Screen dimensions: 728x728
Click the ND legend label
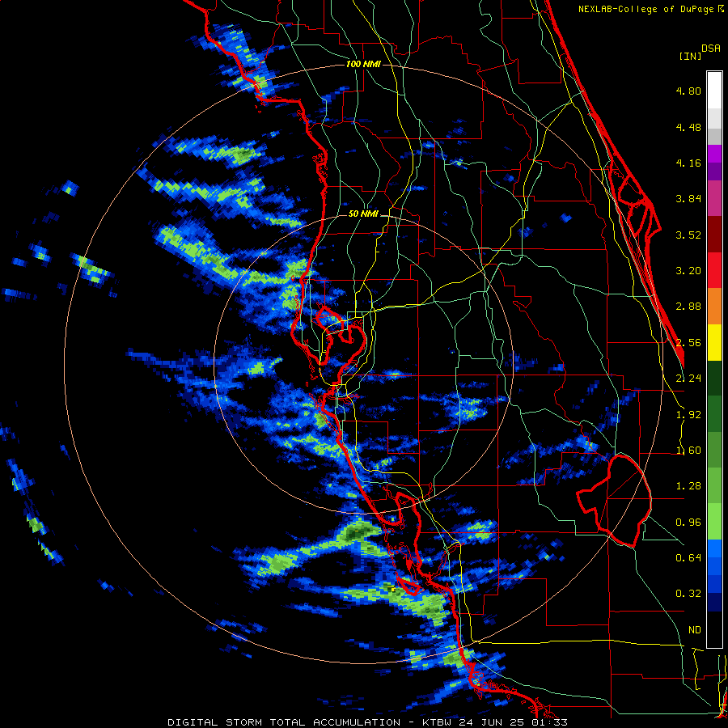click(x=695, y=629)
